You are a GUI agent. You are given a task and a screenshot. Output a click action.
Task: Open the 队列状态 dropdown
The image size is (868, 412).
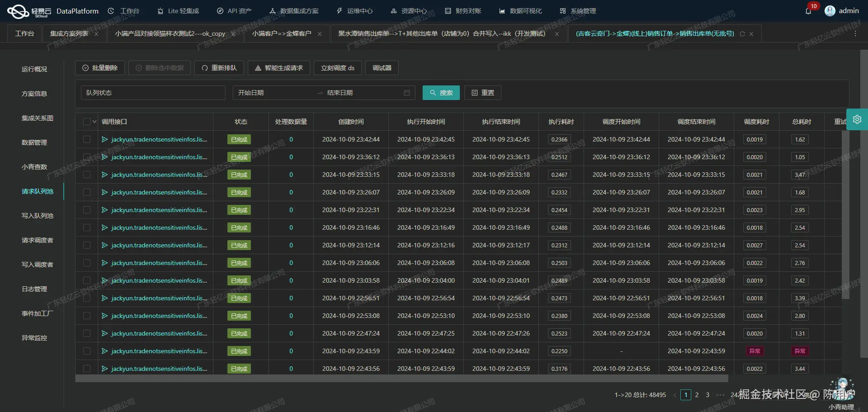click(x=153, y=93)
